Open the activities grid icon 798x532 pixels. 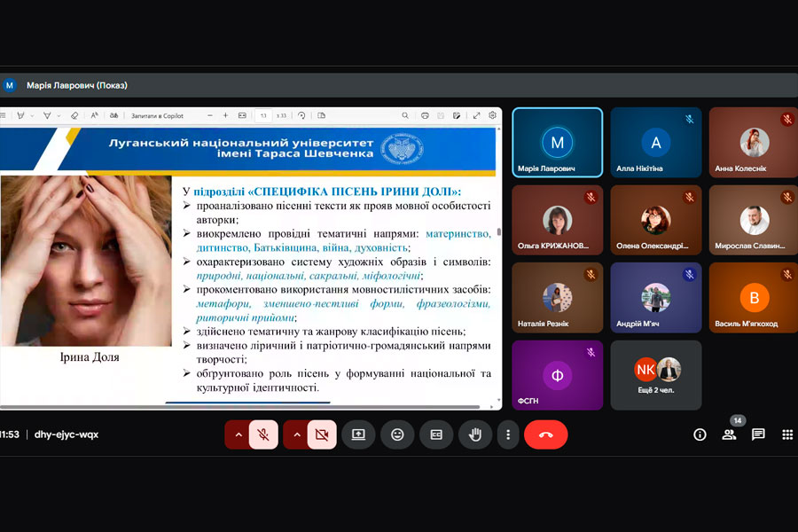pyautogui.click(x=787, y=434)
